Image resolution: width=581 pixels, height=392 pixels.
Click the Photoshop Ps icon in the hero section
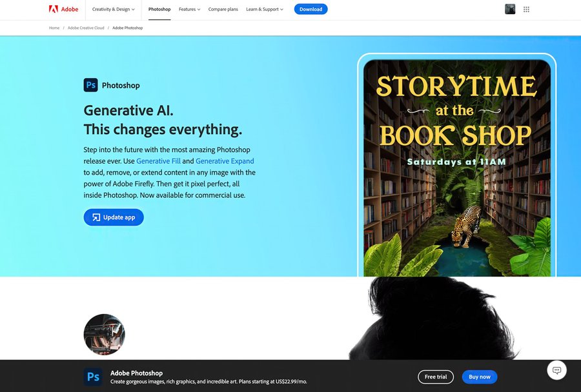(91, 85)
